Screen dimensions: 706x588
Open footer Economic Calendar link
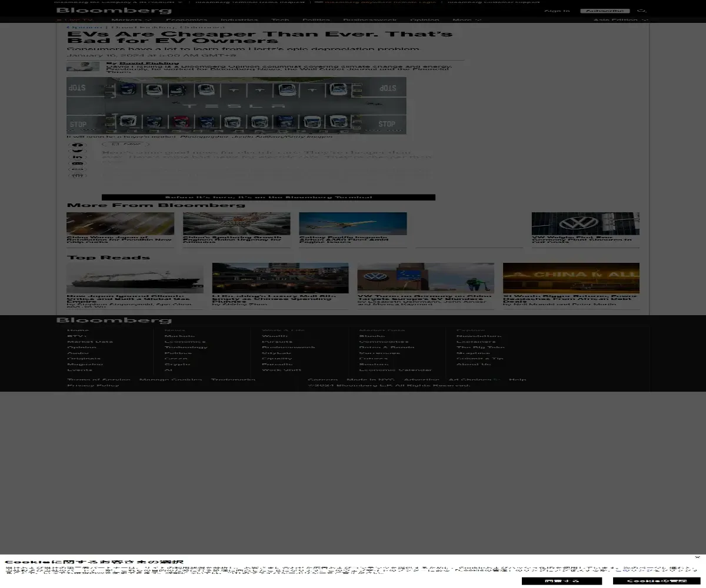(395, 370)
